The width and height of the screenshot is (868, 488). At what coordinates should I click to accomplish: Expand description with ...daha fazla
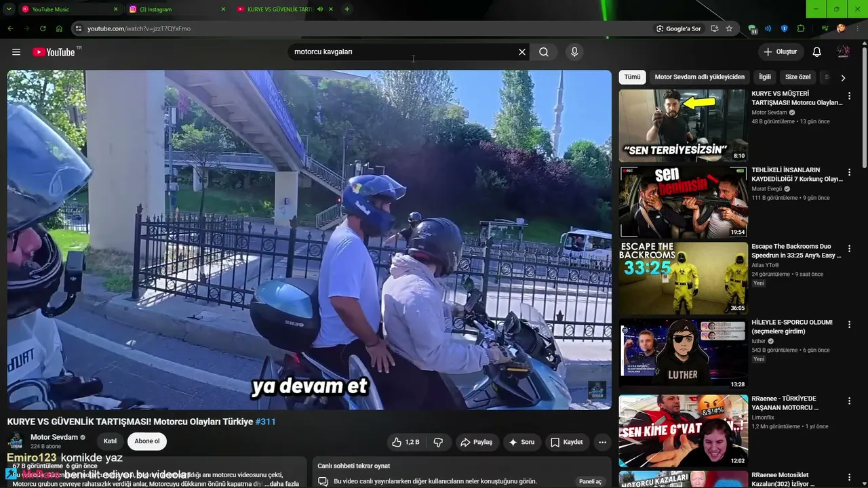[x=281, y=484]
